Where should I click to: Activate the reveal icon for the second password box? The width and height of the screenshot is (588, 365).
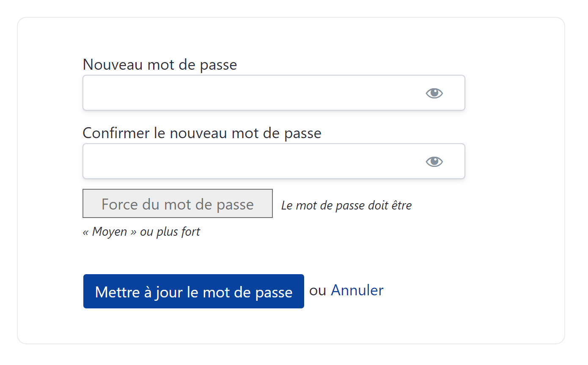(x=434, y=161)
